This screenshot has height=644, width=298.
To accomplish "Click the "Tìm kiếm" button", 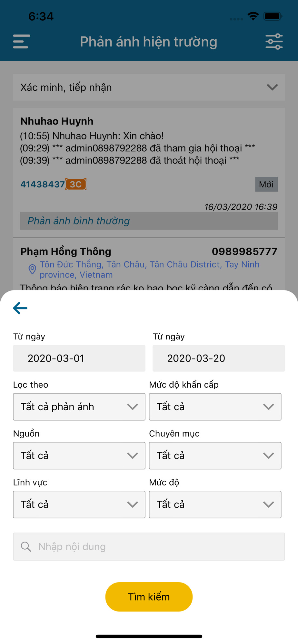I will pyautogui.click(x=149, y=597).
